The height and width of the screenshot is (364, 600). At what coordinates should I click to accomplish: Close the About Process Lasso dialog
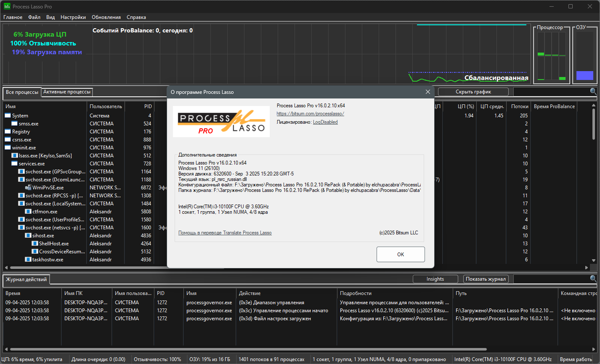coord(428,92)
